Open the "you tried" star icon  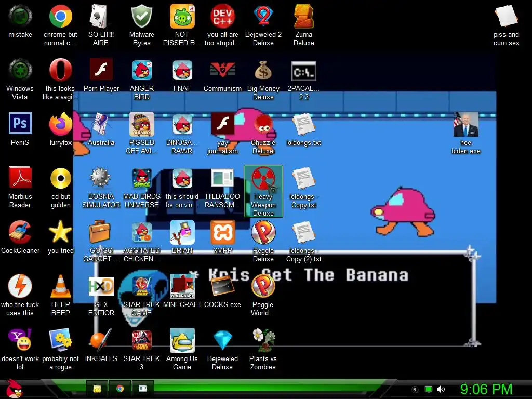coord(60,231)
